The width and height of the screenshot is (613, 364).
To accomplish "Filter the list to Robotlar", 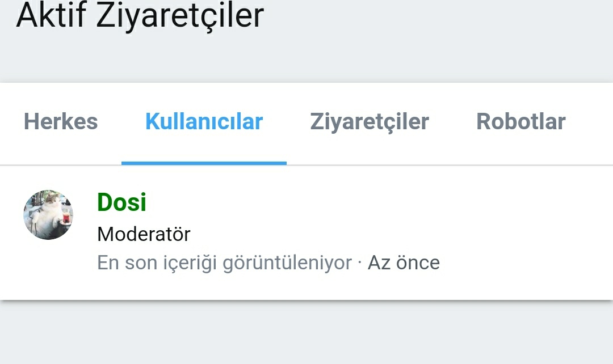I will click(520, 122).
